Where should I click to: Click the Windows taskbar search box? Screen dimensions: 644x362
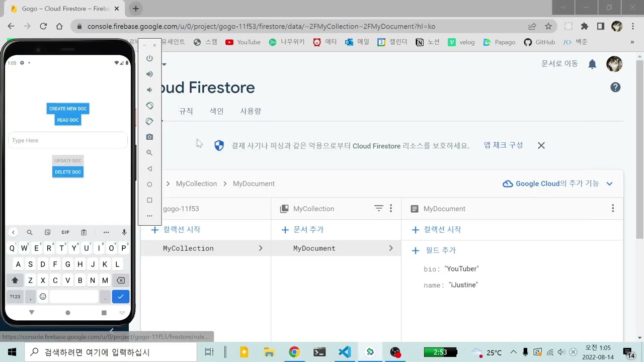click(111, 352)
